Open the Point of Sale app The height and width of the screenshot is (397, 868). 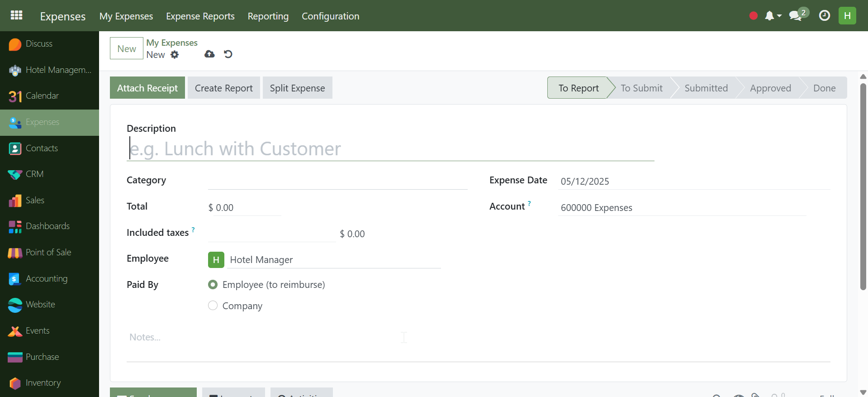[x=48, y=253]
